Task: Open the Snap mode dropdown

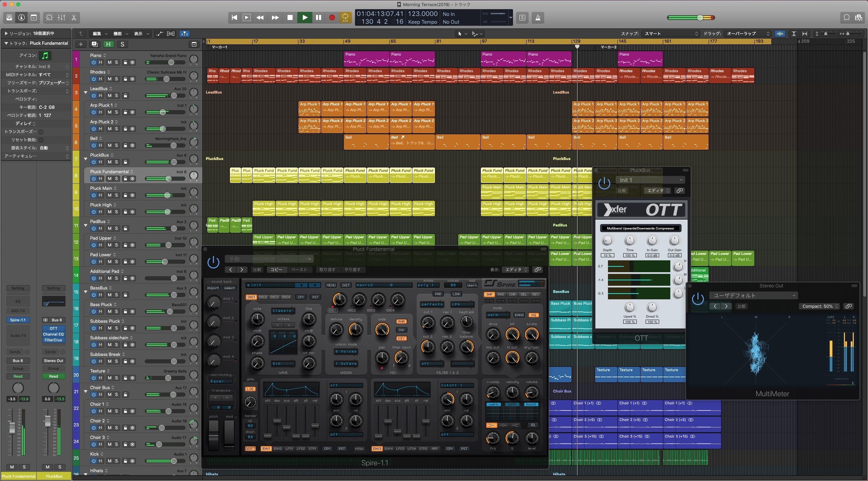Action: [x=671, y=34]
